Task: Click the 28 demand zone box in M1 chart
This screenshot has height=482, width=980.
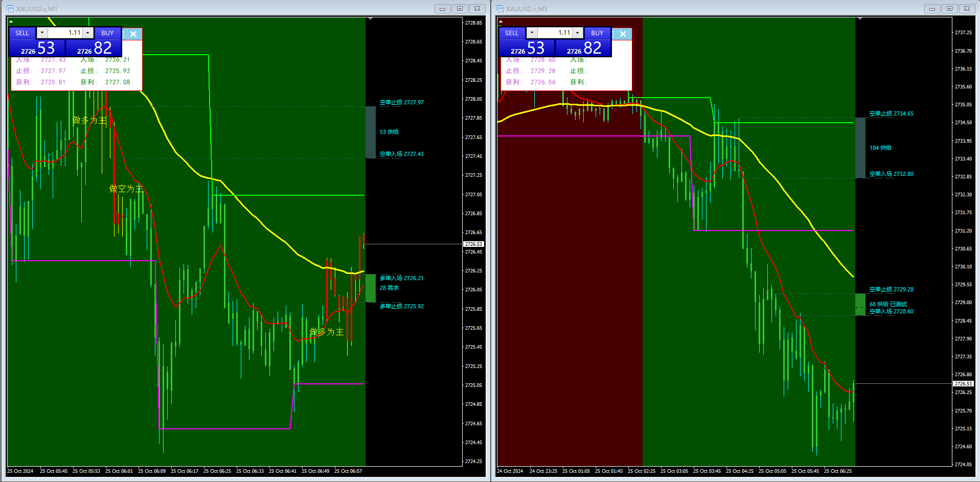Action: 371,288
